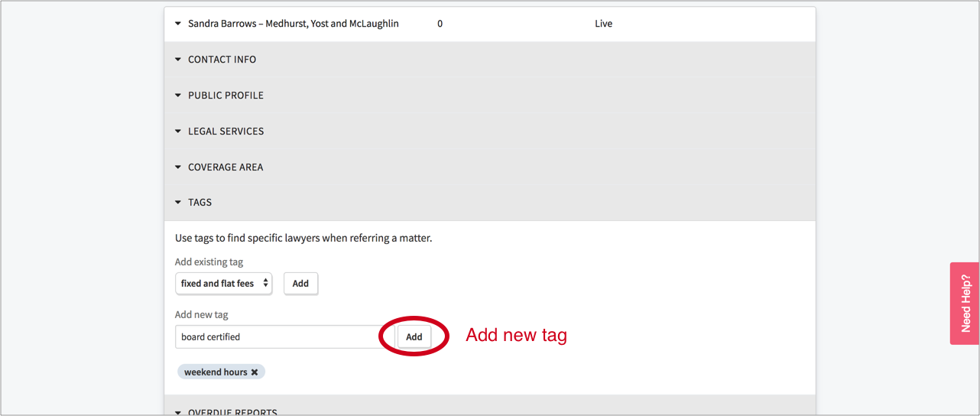This screenshot has height=416, width=980.
Task: Click the weekend hours tag label
Action: coord(215,372)
